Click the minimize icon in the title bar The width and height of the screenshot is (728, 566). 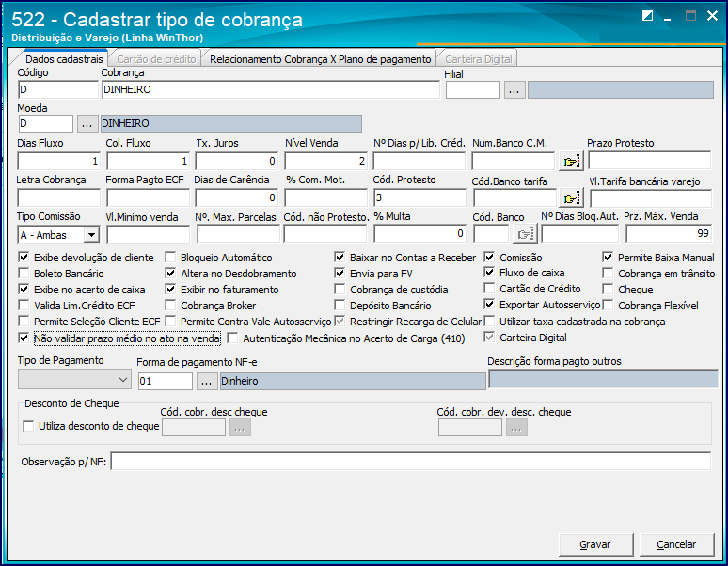click(x=668, y=17)
